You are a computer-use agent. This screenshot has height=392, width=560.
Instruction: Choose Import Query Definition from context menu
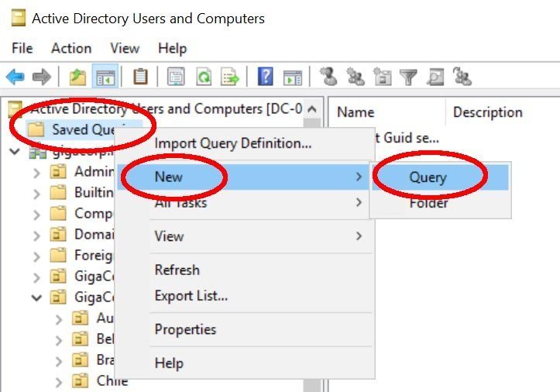tap(245, 143)
